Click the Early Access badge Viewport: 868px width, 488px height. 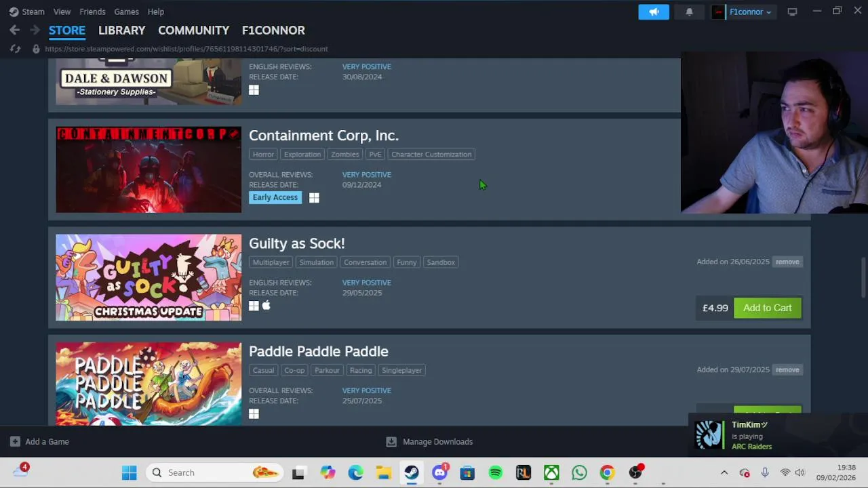(275, 197)
